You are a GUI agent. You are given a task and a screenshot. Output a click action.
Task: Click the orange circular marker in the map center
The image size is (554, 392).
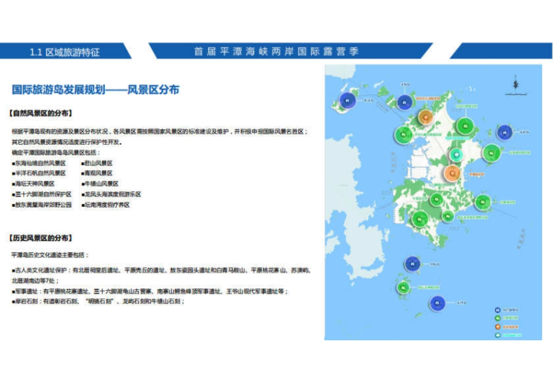(452, 173)
